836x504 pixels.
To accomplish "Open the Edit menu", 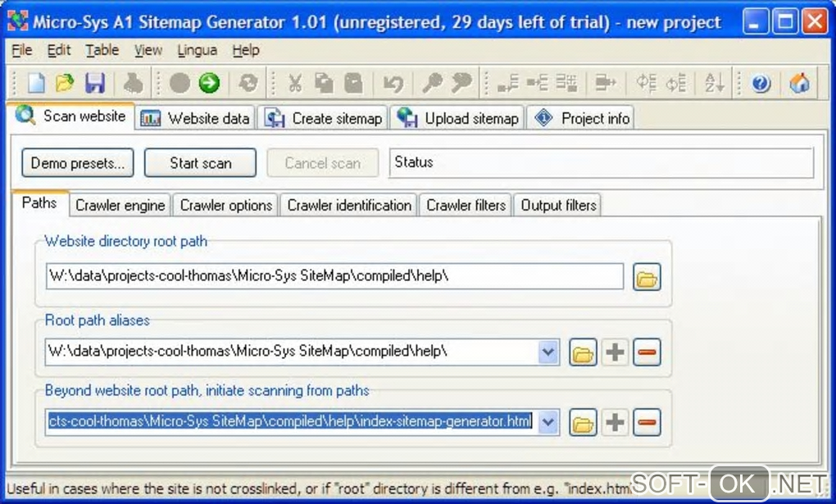I will click(59, 50).
